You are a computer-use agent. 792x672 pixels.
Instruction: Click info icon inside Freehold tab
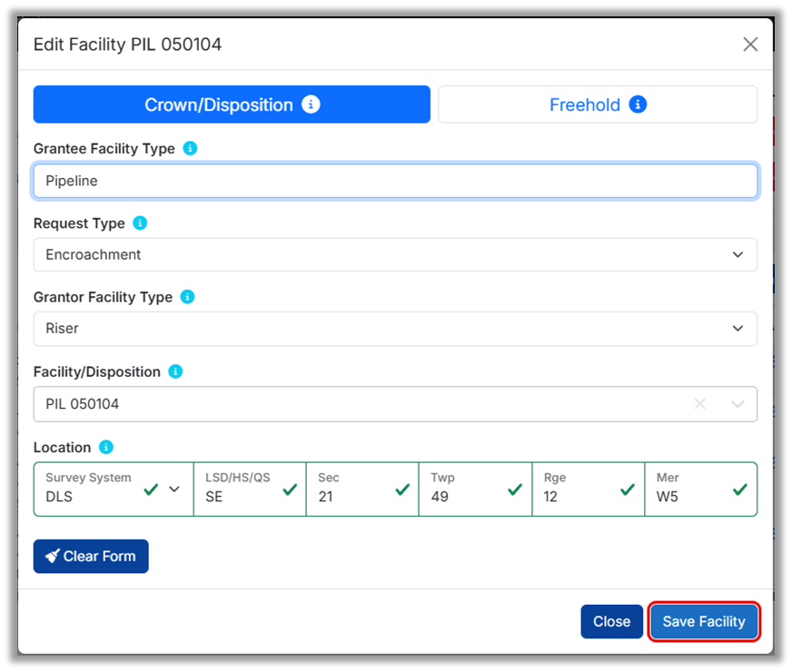coord(638,104)
